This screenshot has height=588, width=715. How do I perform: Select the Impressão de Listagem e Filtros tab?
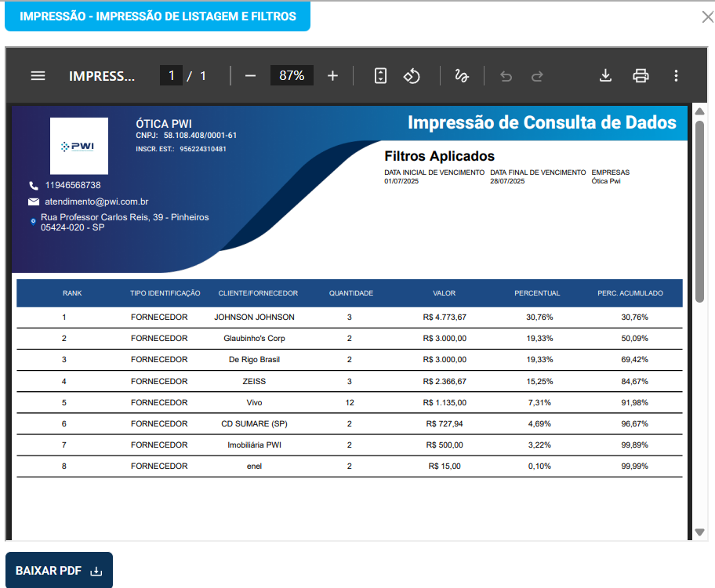pyautogui.click(x=158, y=16)
